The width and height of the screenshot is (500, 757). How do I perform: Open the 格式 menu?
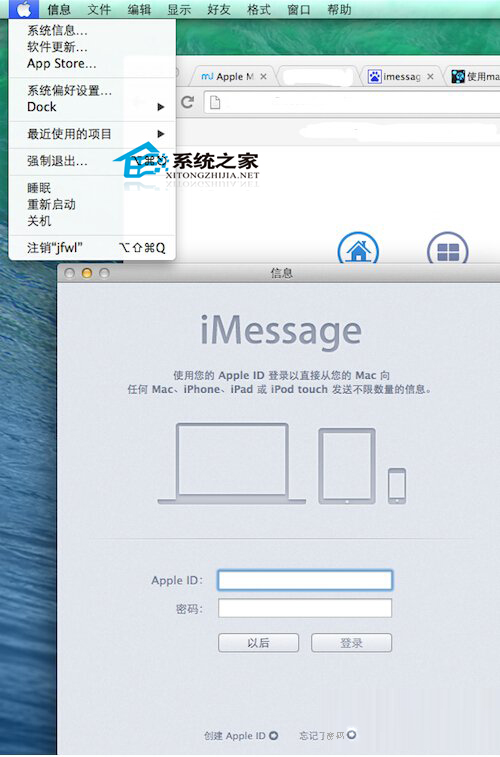click(x=259, y=9)
